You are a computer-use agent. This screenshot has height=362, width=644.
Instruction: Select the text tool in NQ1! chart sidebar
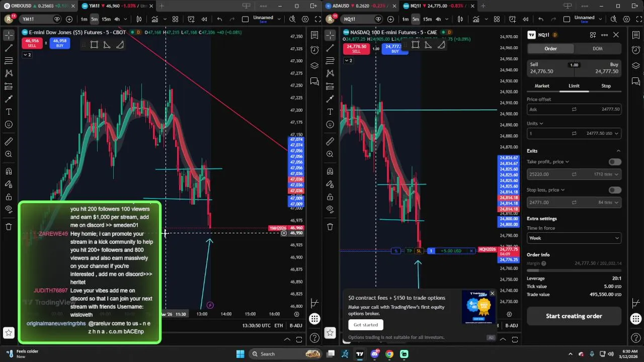pyautogui.click(x=330, y=112)
